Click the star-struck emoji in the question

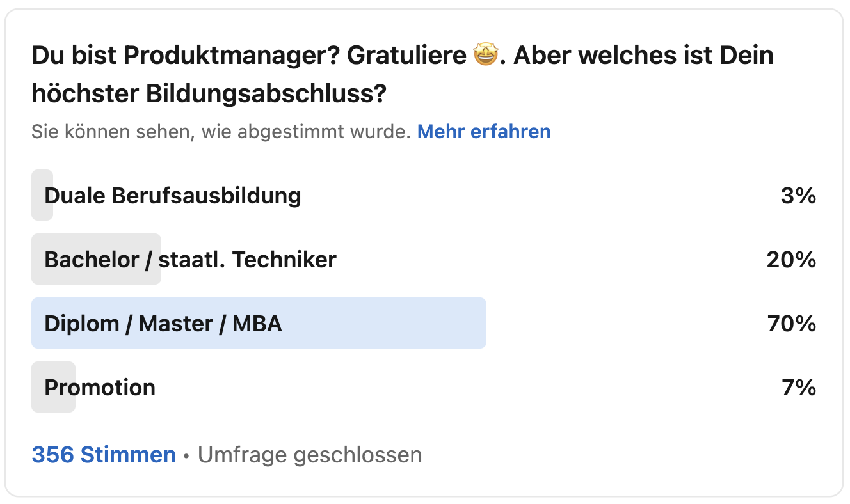point(485,54)
